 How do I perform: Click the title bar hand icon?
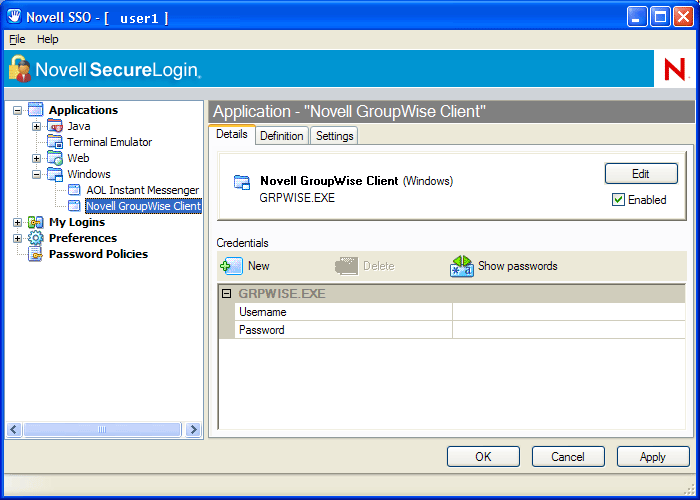pos(14,17)
